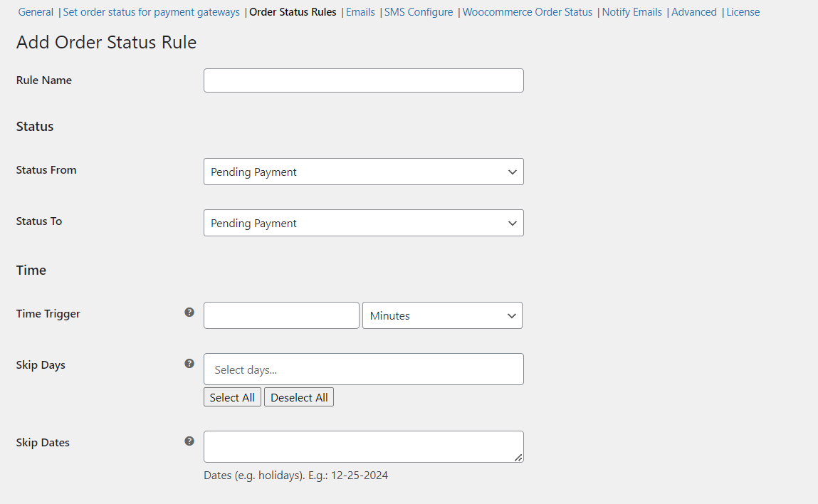Click the Select All days button
This screenshot has height=504, width=818.
pyautogui.click(x=232, y=397)
